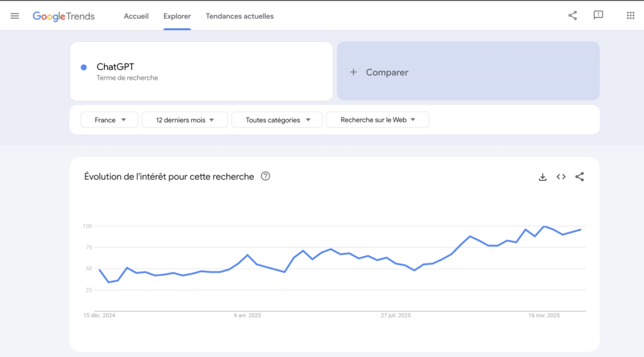Screen dimensions: 644x357
Task: Open the send feedback icon
Action: tap(599, 16)
